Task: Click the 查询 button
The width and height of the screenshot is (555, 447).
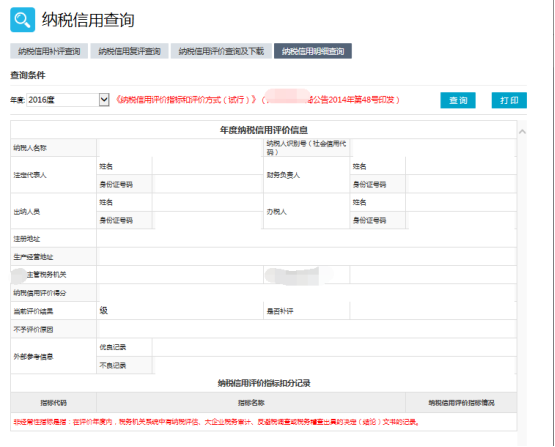Action: point(458,100)
